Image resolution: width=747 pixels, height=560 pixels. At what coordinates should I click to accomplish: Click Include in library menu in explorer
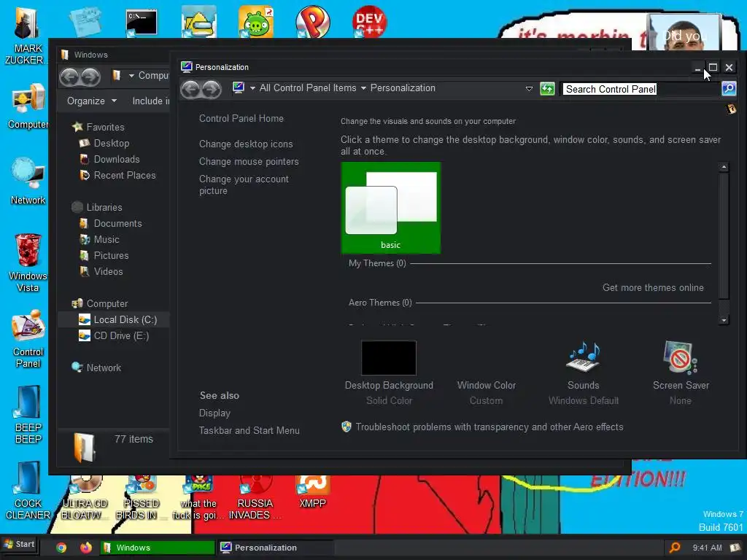tap(150, 101)
